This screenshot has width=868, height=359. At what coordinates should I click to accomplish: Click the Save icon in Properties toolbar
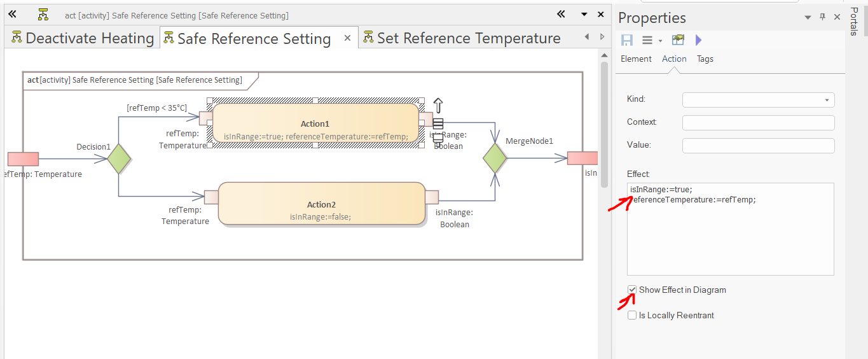[x=627, y=40]
